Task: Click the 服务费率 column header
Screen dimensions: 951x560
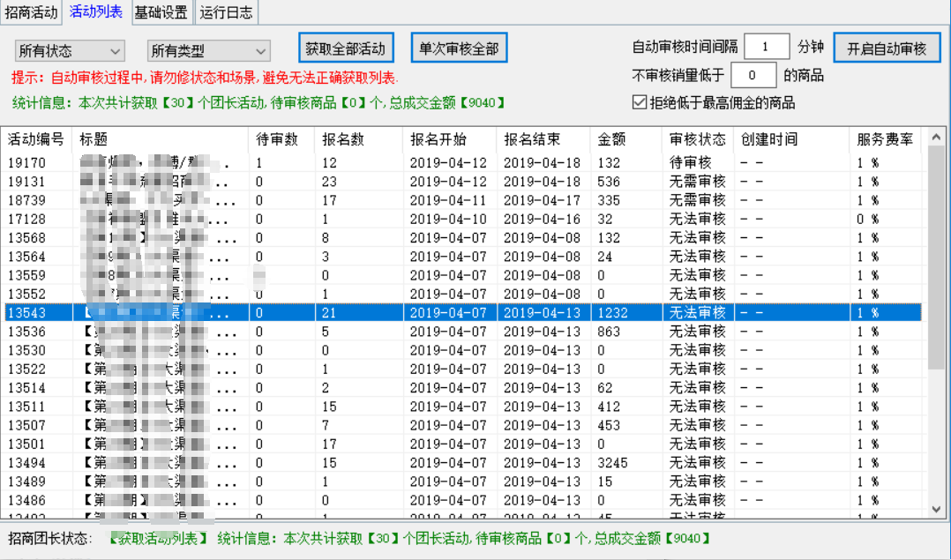Action: [x=885, y=139]
